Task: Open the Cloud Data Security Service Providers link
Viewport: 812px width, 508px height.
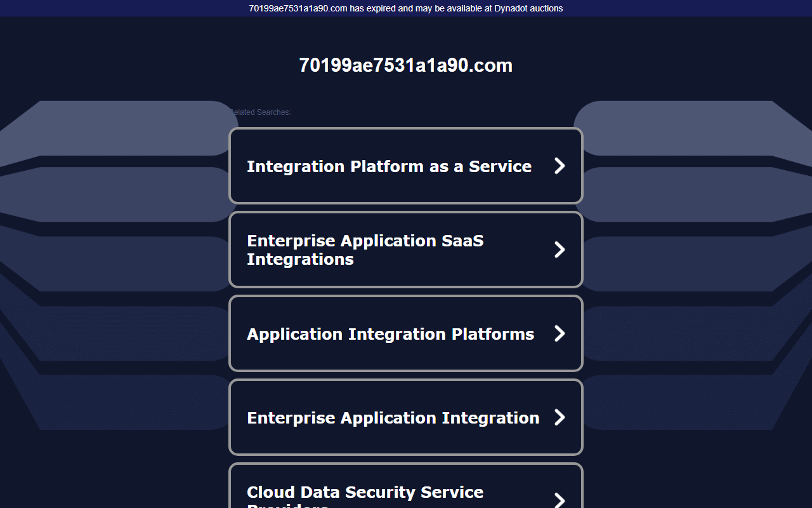Action: [x=406, y=486]
